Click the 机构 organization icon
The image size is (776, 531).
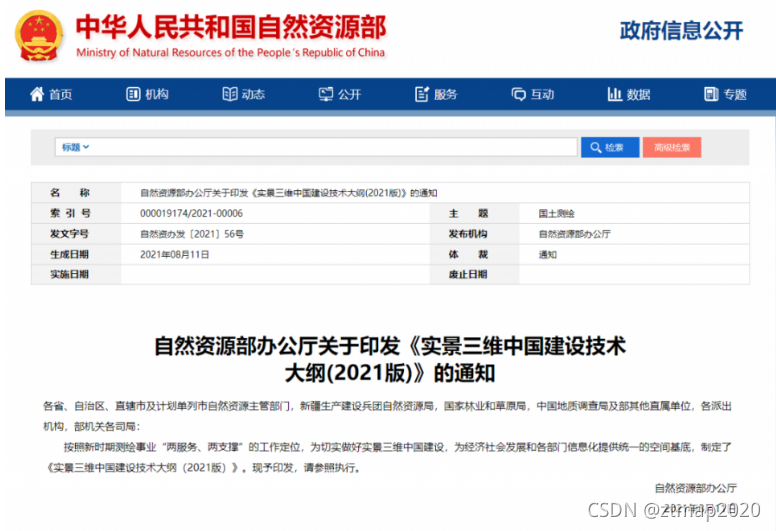tap(133, 94)
